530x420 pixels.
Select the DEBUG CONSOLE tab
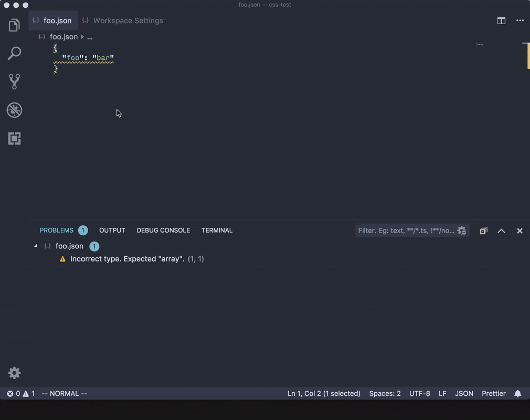click(x=163, y=230)
